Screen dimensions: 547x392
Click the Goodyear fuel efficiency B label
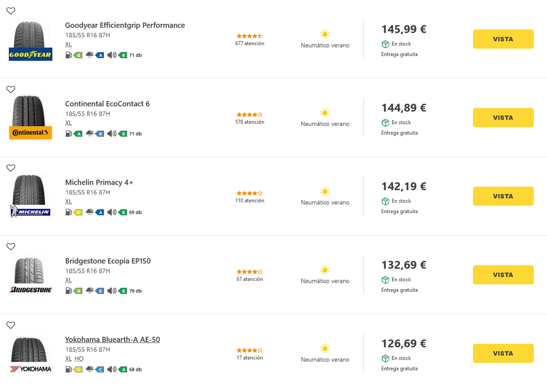point(78,55)
